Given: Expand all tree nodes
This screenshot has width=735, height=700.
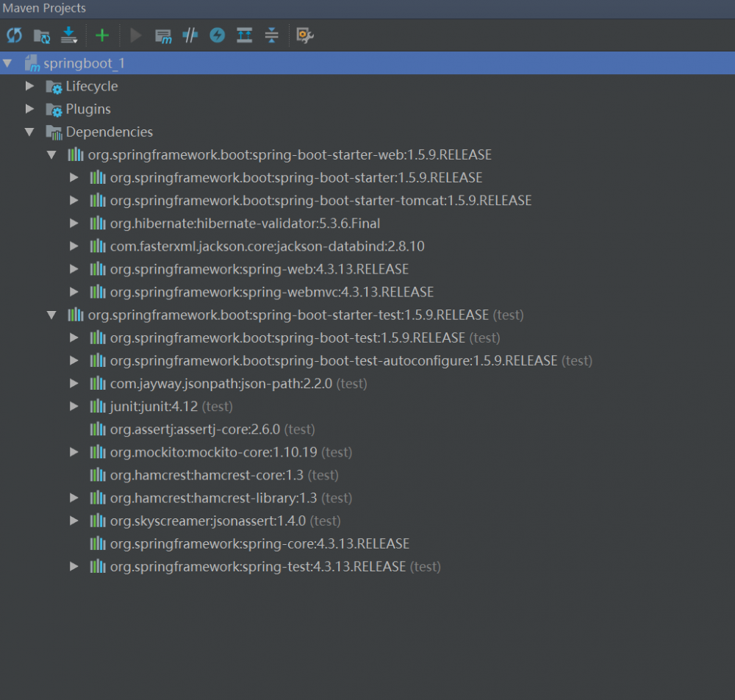Looking at the screenshot, I should tap(244, 35).
